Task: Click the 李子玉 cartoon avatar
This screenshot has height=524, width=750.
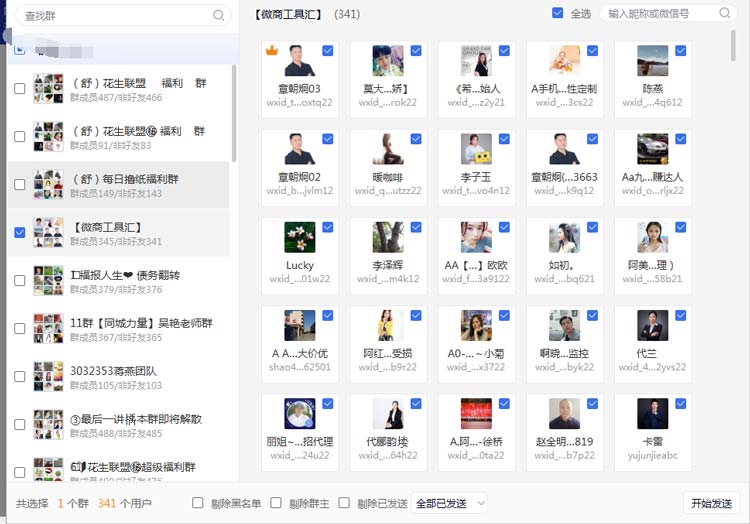Action: pyautogui.click(x=476, y=149)
